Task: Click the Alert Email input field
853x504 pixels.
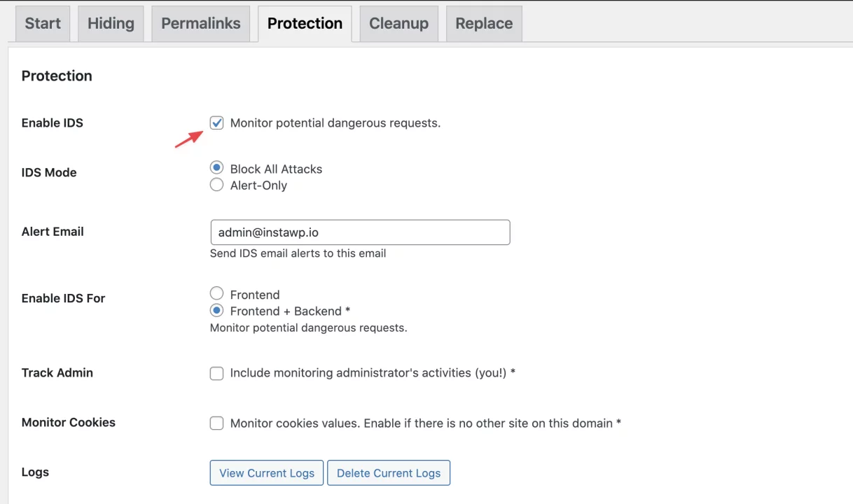Action: point(360,232)
